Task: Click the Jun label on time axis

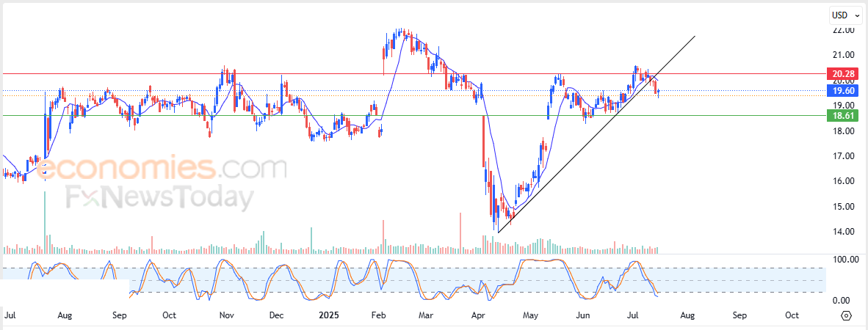Action: click(583, 315)
